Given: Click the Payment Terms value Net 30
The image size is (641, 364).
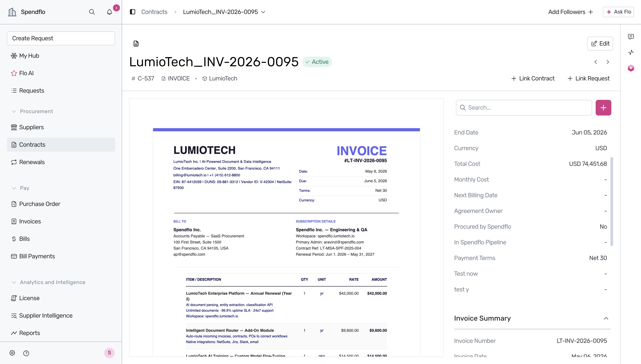Looking at the screenshot, I should (598, 258).
